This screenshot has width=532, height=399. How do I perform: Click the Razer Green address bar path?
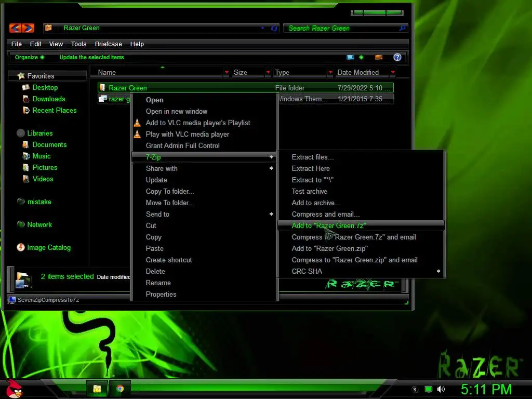coord(82,28)
